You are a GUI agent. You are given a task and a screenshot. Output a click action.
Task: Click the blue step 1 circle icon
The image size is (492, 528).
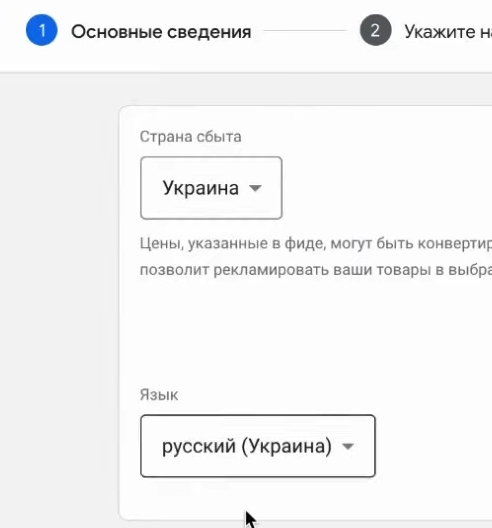tap(42, 30)
